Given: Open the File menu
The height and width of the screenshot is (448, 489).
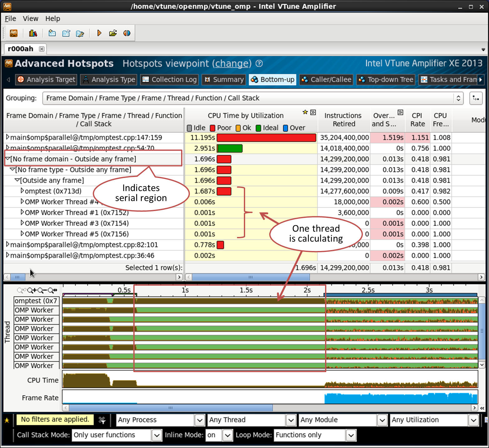Looking at the screenshot, I should pos(10,19).
